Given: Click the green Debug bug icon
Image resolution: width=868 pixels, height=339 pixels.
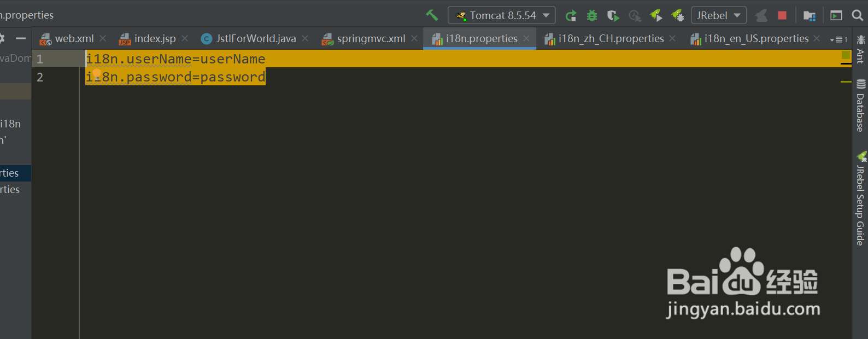Looking at the screenshot, I should [x=592, y=16].
